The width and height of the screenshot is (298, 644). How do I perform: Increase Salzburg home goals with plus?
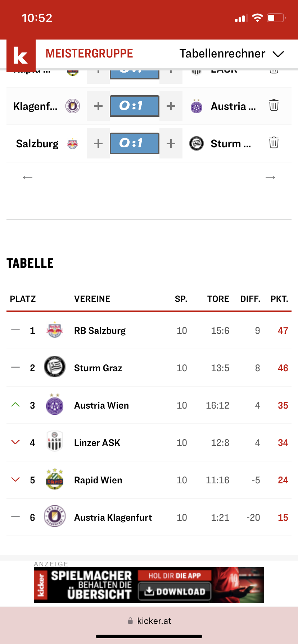tap(98, 143)
